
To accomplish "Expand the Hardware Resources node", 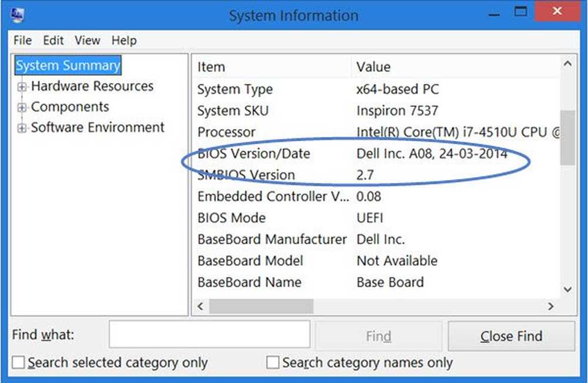I will tap(22, 87).
